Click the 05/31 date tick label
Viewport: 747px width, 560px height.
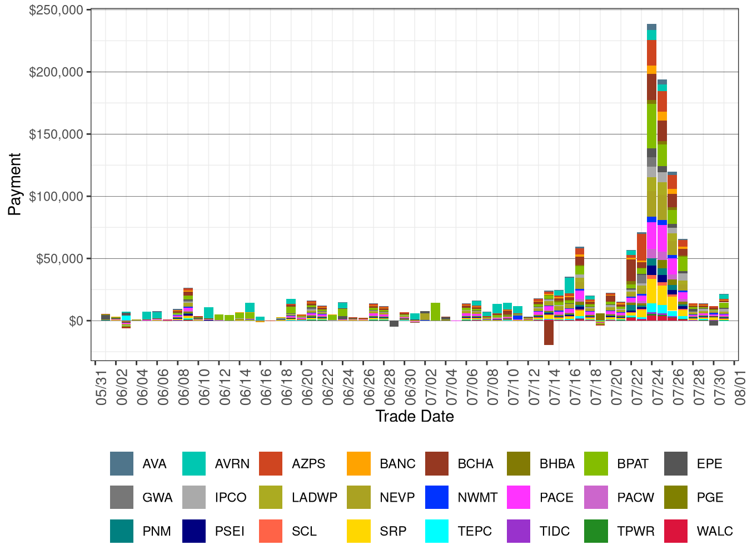tap(102, 387)
